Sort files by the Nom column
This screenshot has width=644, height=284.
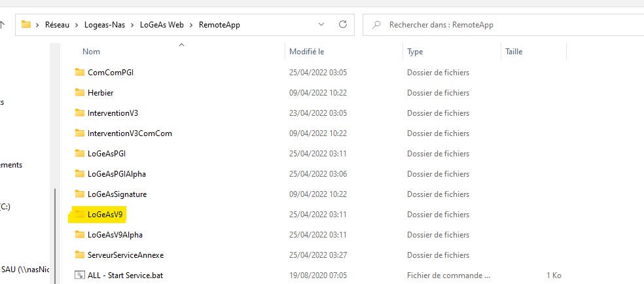click(92, 52)
